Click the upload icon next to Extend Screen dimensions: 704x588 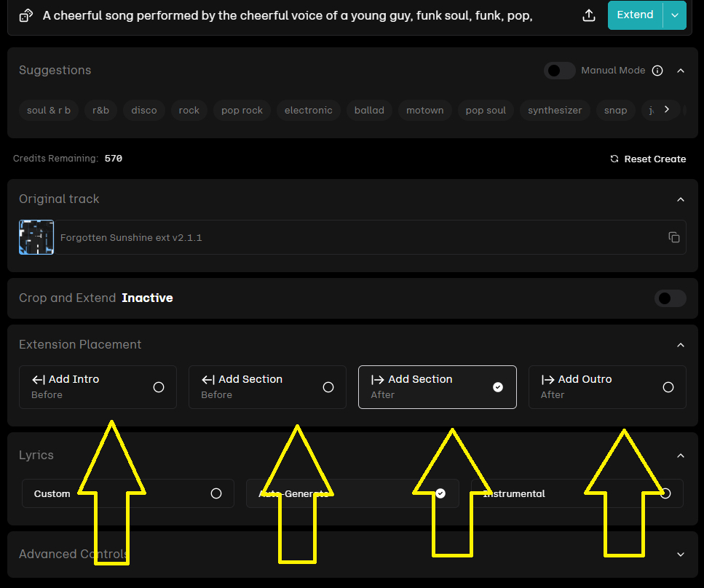point(589,15)
